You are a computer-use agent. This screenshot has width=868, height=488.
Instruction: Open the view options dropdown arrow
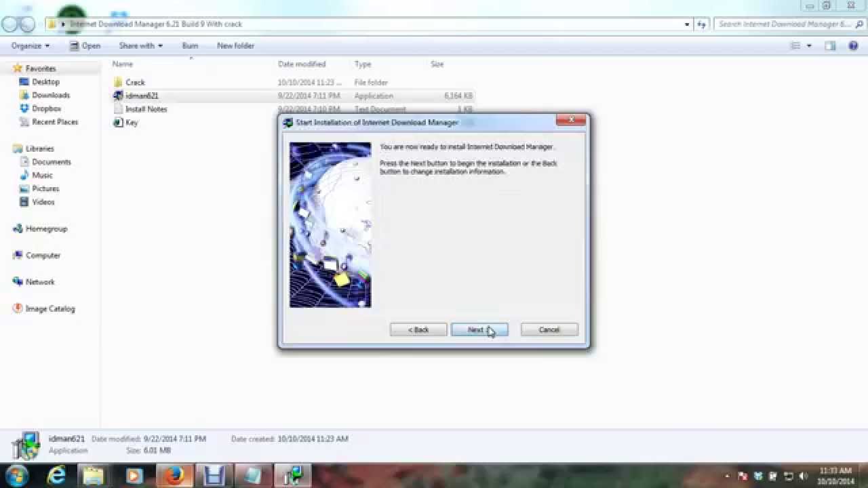click(x=809, y=46)
